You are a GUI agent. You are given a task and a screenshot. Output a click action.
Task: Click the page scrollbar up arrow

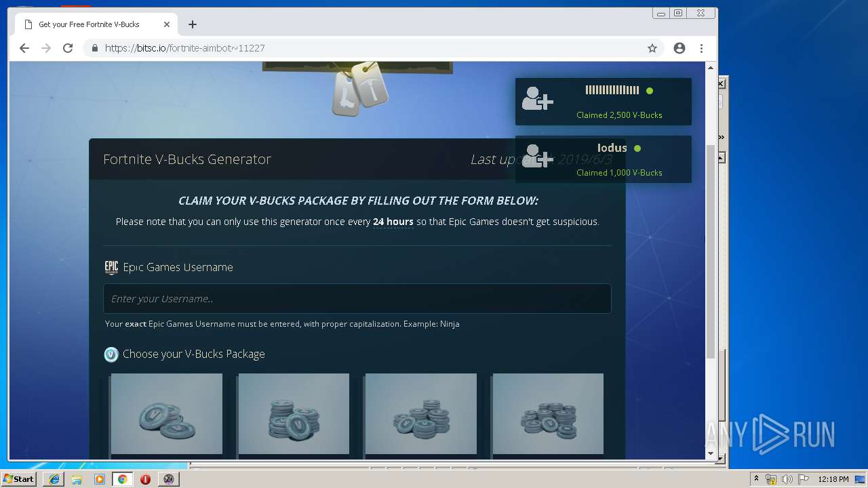pyautogui.click(x=711, y=68)
